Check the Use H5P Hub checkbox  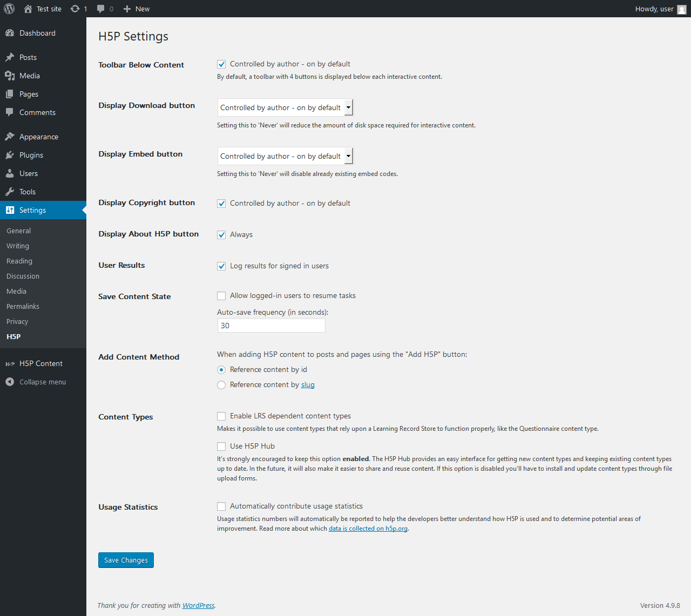(221, 446)
